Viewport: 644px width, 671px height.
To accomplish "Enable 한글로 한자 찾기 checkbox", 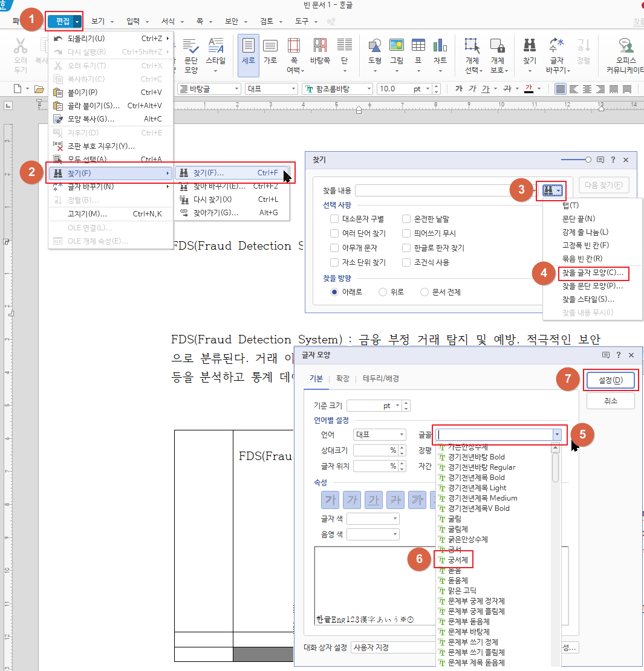I will click(x=406, y=248).
